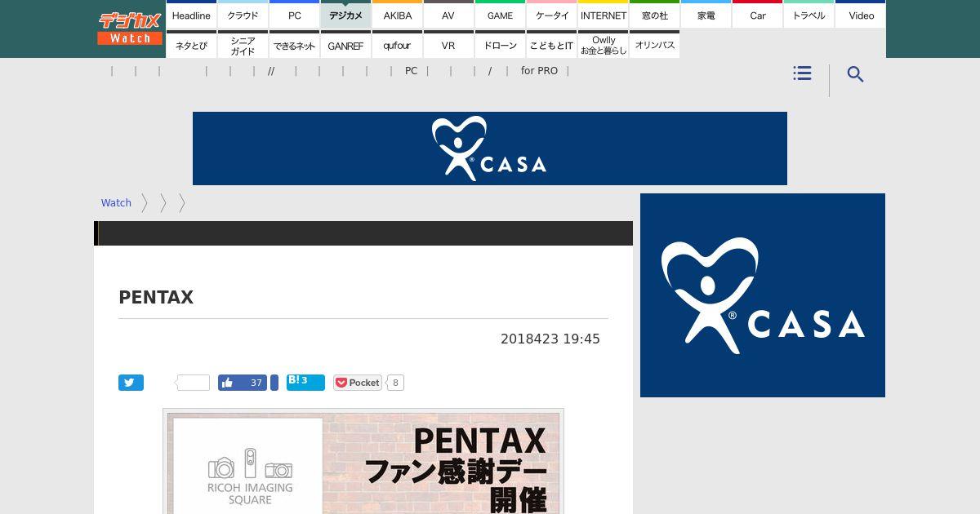Save article with Pocket button
Viewport: 980px width, 514px height.
pos(358,383)
